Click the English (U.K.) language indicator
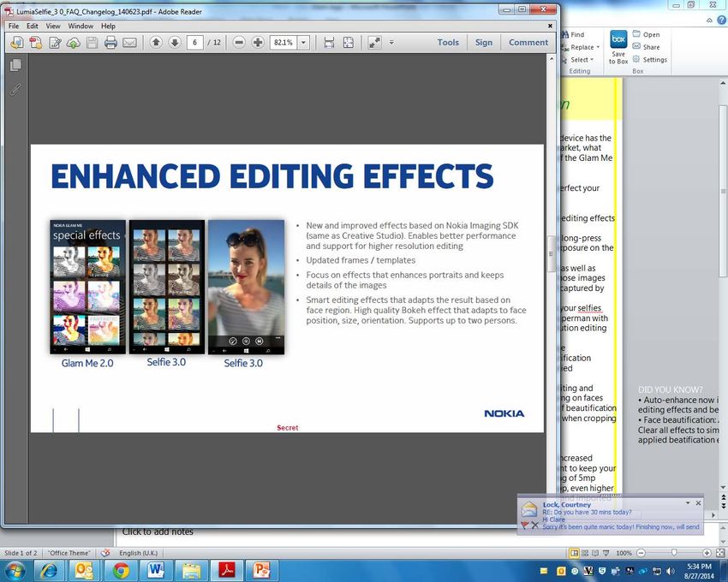 139,553
